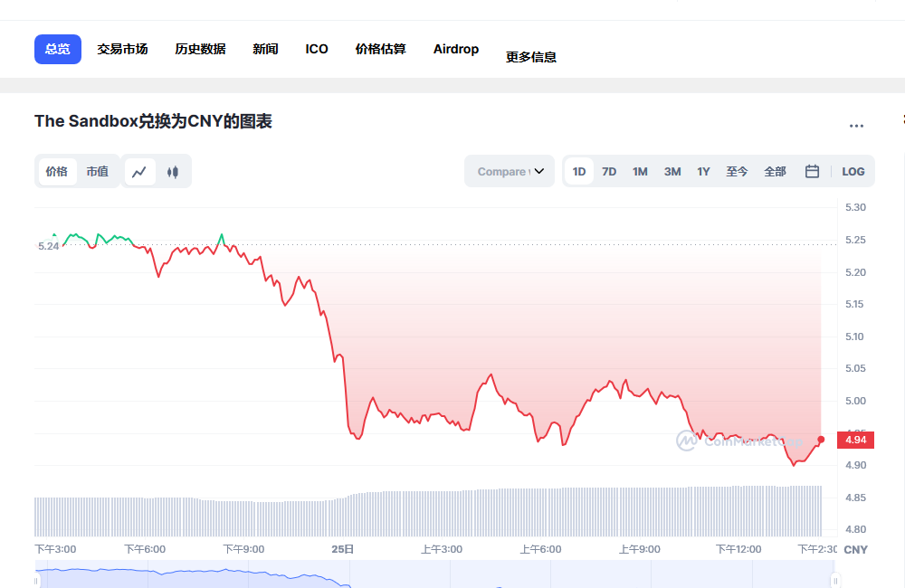Set chart range to 7D
Screen dimensions: 905x588
[609, 171]
